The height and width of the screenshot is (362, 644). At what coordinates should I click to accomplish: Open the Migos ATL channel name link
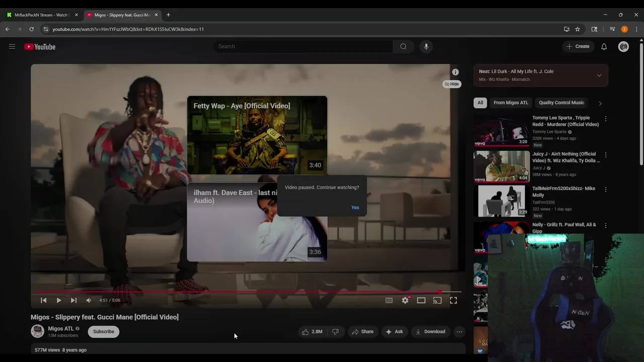click(61, 328)
